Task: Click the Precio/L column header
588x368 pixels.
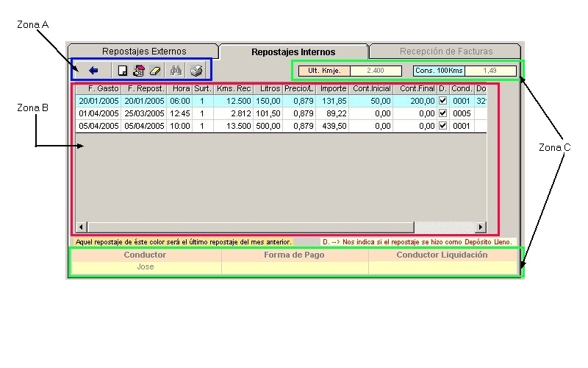Action: [x=299, y=88]
